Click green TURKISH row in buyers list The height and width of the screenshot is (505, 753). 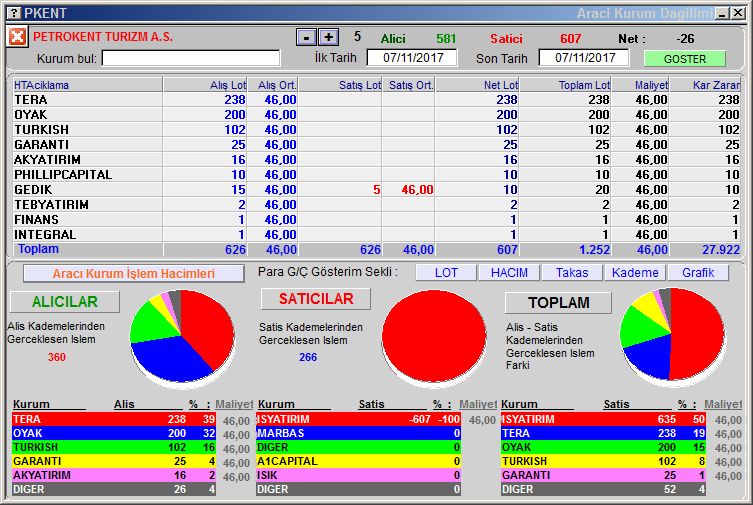tap(114, 447)
